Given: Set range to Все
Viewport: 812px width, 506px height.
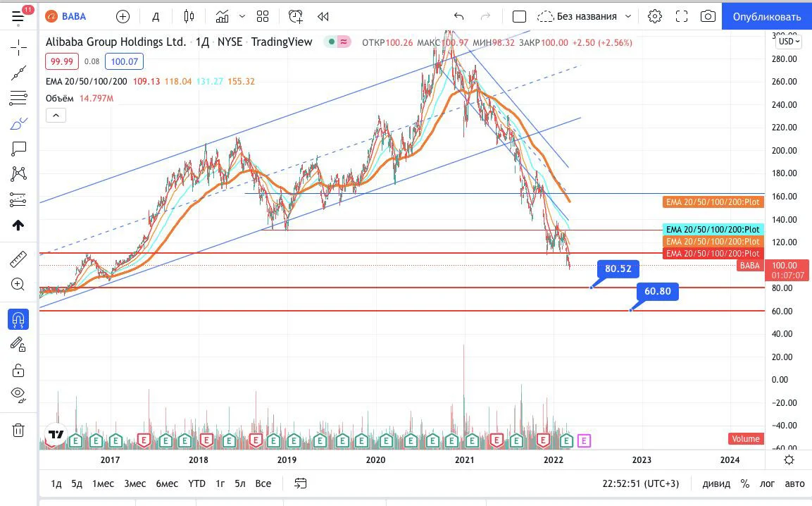Looking at the screenshot, I should pos(263,483).
